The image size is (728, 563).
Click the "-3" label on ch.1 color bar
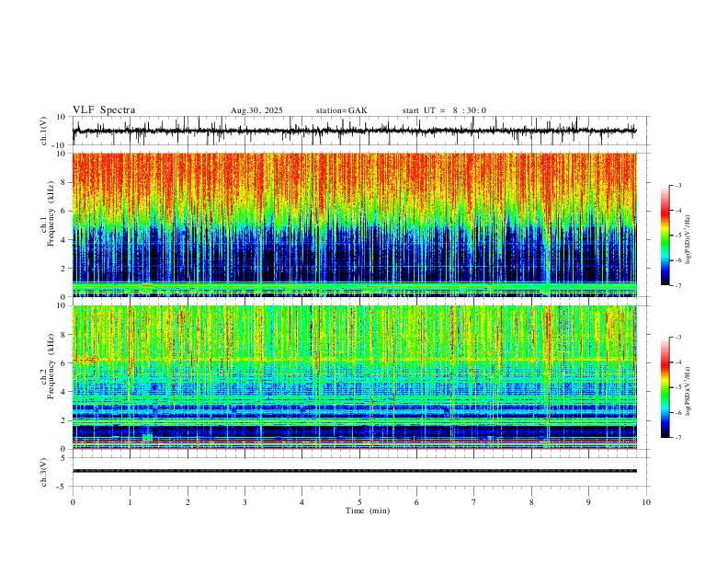(677, 185)
